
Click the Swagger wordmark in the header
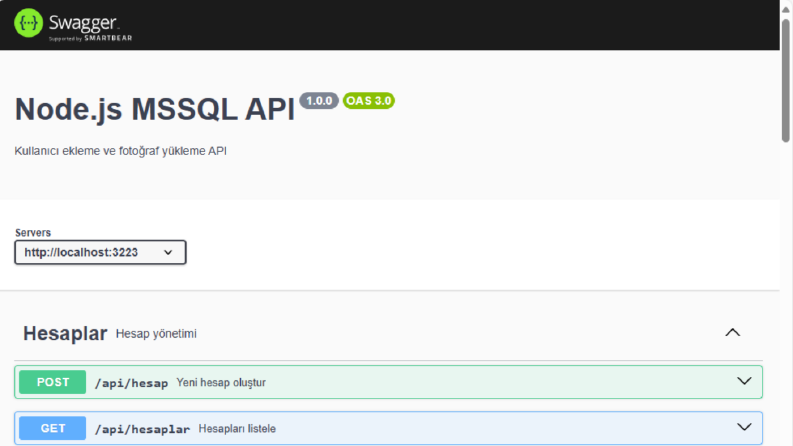(x=83, y=23)
